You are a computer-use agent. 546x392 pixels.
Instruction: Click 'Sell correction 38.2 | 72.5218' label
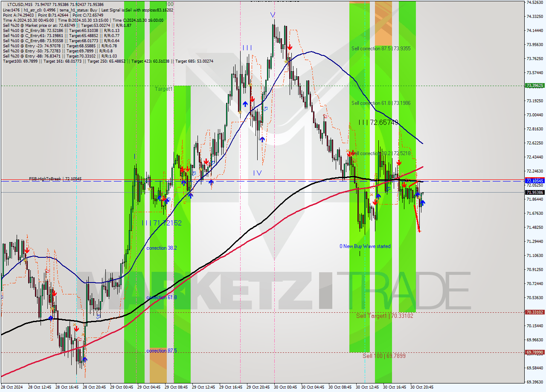381,153
